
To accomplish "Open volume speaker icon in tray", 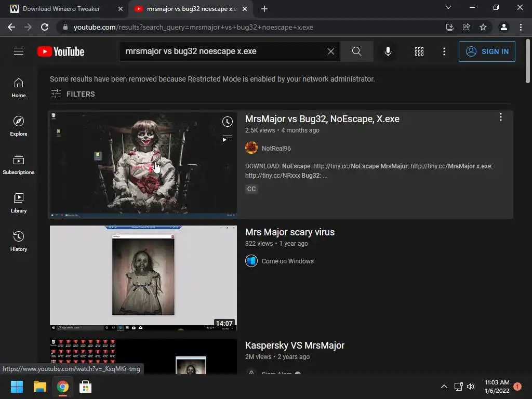I will [471, 387].
